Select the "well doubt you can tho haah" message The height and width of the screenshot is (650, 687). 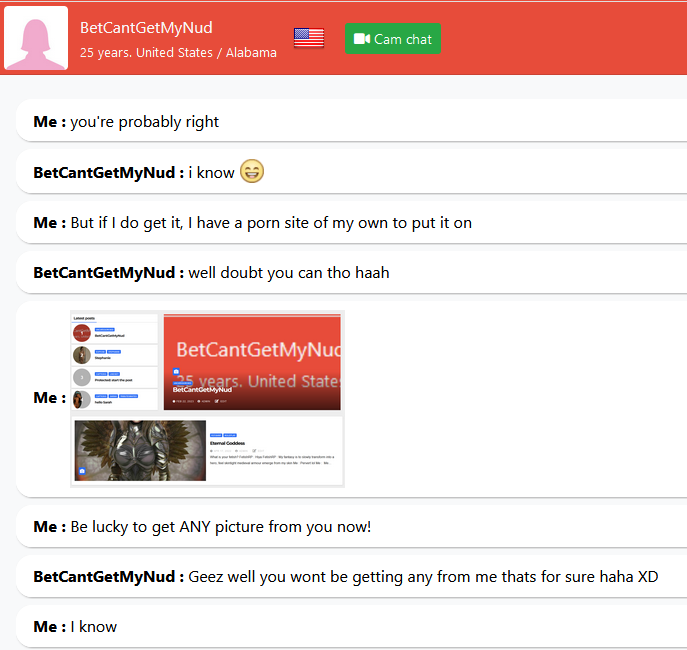coord(289,272)
